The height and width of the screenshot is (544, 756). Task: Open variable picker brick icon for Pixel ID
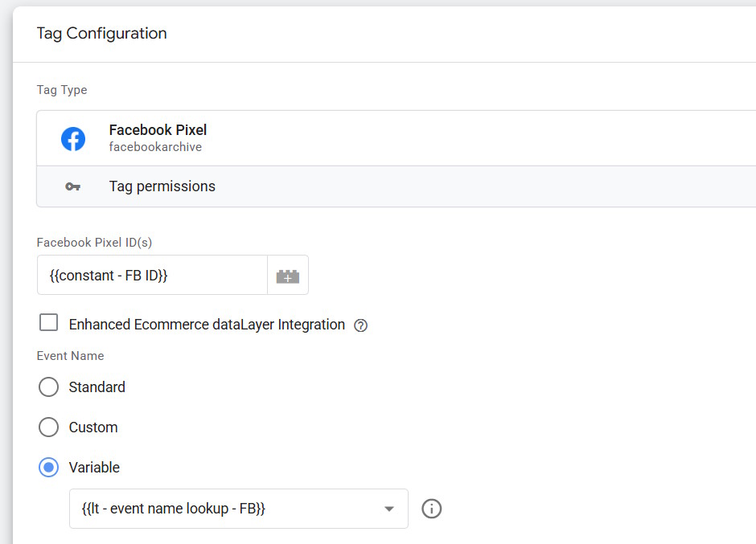click(x=288, y=275)
